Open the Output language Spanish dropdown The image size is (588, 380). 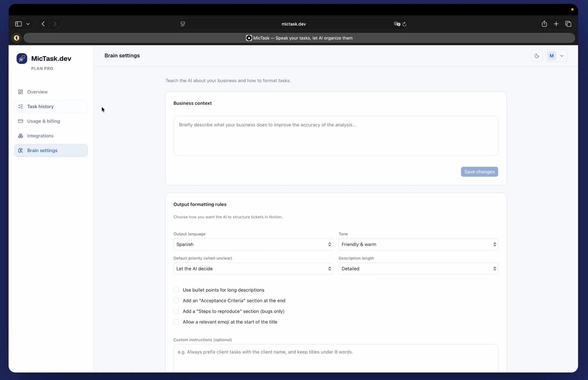[x=253, y=244]
